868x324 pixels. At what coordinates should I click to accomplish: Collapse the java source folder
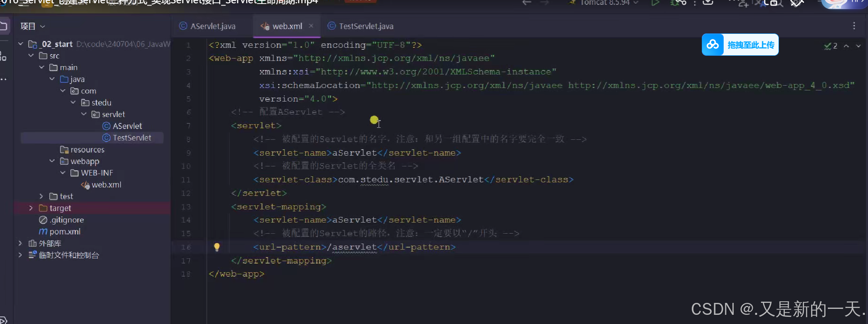tap(52, 79)
